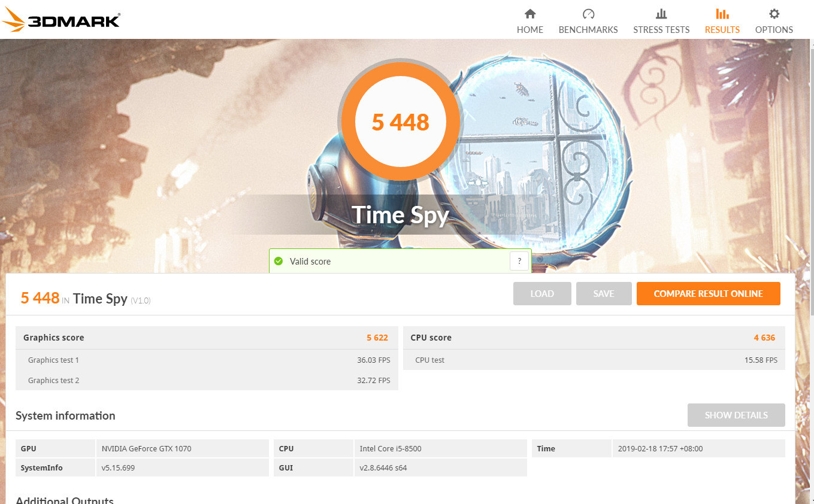The height and width of the screenshot is (504, 814).
Task: Click the 3DMark logo
Action: (61, 20)
